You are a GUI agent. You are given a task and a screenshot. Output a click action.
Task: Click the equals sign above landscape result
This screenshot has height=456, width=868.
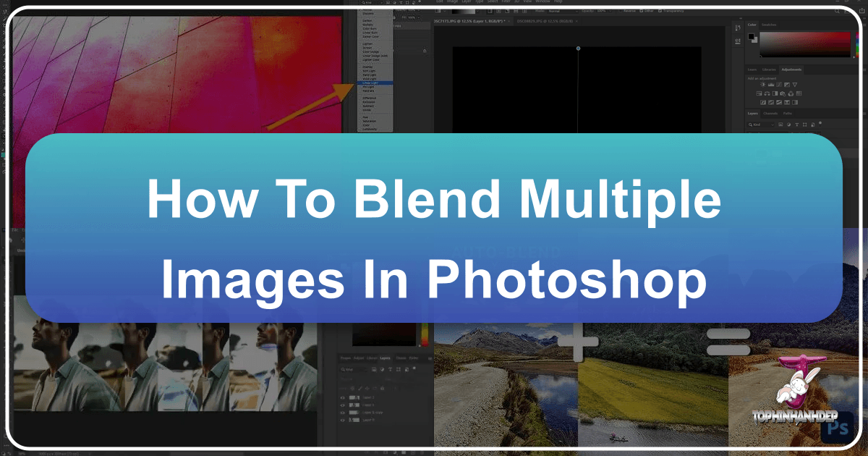click(x=728, y=341)
